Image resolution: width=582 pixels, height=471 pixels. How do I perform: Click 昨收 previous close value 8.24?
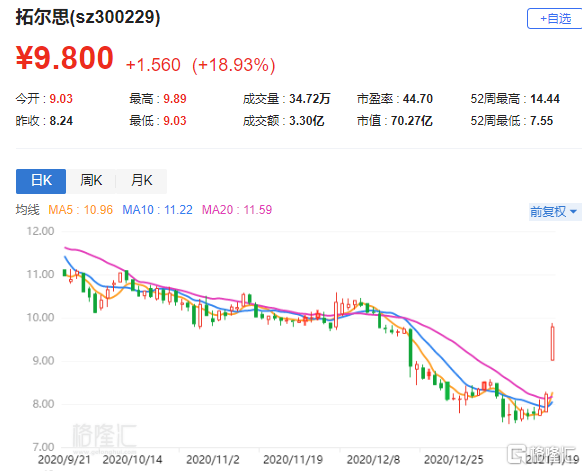(61, 121)
